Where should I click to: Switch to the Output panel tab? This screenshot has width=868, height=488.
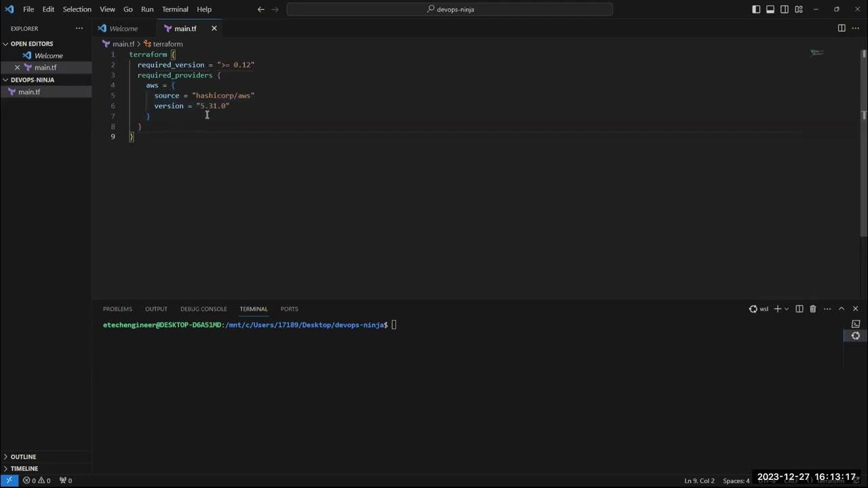(156, 309)
